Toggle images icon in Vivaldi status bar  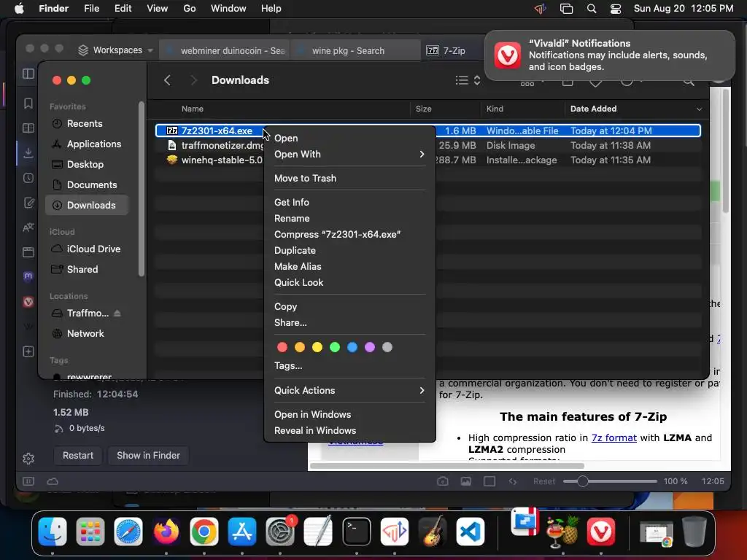[466, 481]
